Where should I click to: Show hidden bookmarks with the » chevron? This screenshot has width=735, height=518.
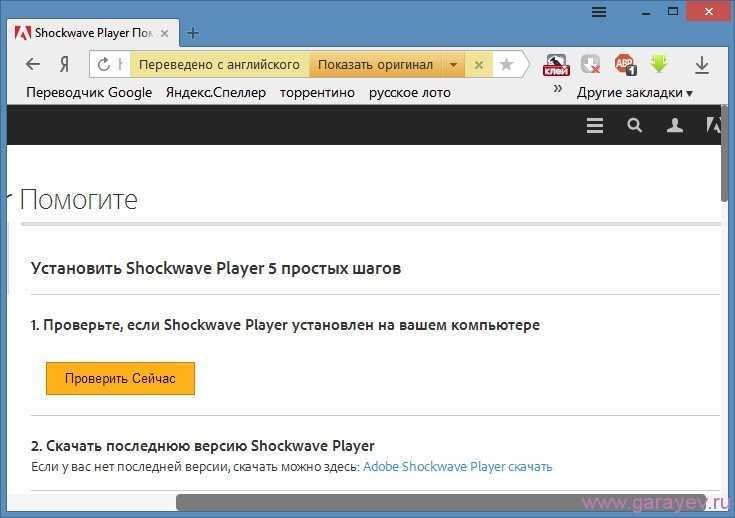click(557, 88)
